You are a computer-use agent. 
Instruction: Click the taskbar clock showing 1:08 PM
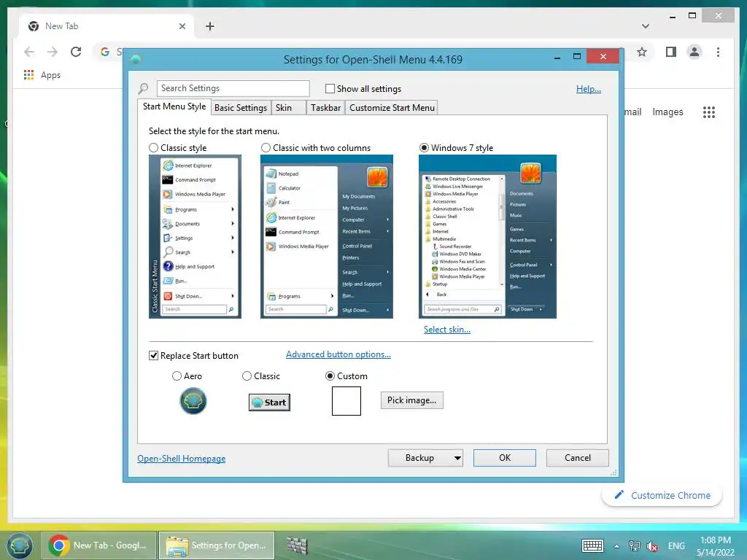[x=715, y=546]
